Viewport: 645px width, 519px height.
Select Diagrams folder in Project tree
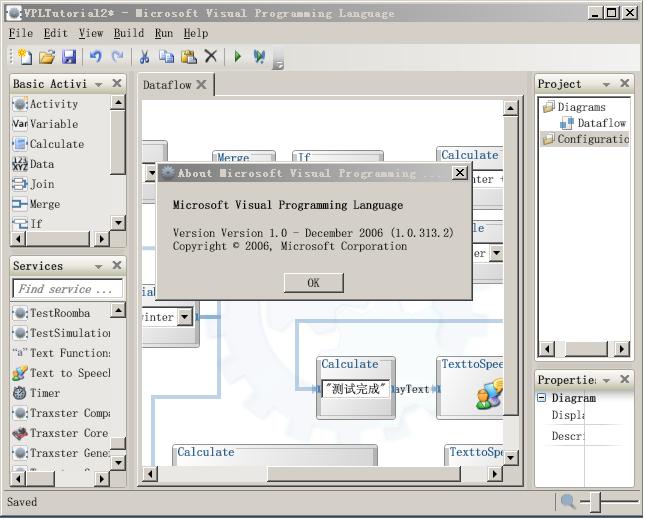pos(575,107)
